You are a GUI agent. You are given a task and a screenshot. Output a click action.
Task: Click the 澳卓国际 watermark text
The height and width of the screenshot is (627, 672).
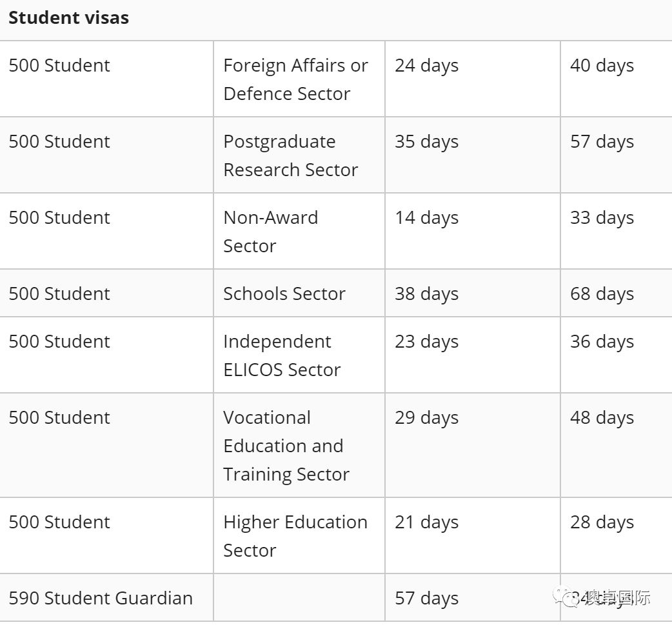[617, 598]
